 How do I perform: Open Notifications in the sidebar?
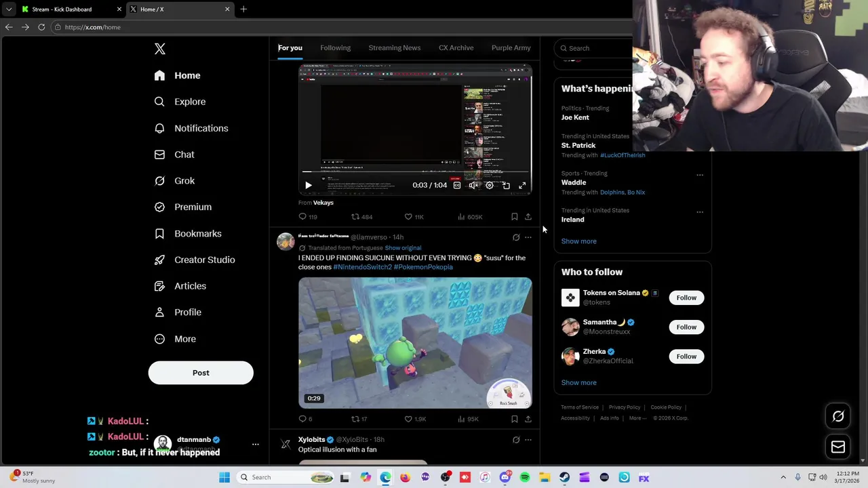coord(191,128)
